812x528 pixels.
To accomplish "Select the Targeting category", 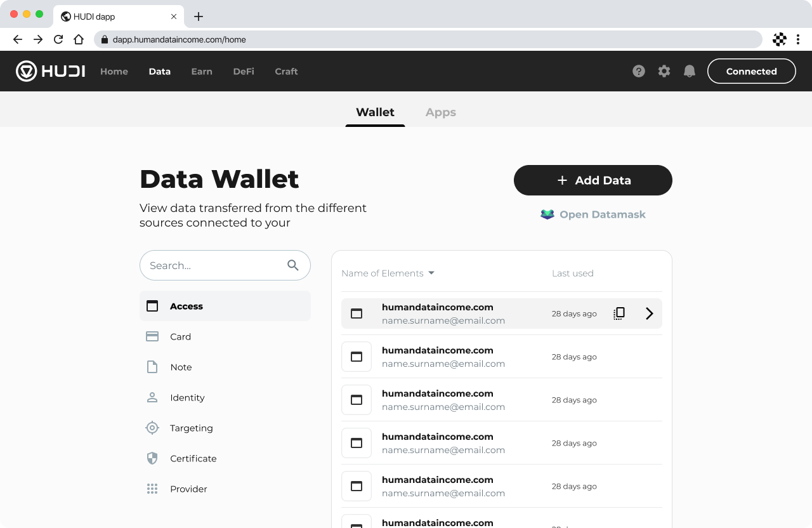I will (191, 428).
